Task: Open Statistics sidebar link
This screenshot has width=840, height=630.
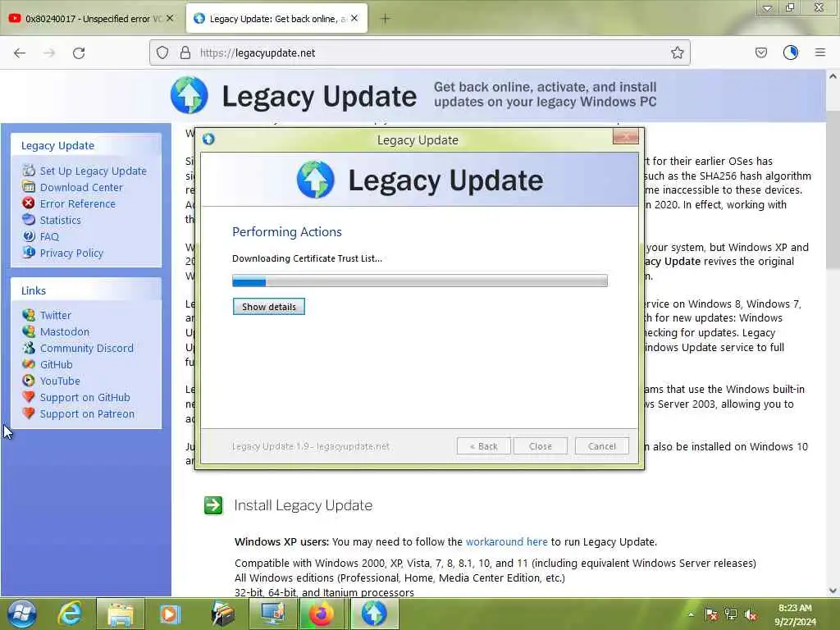Action: click(x=60, y=220)
